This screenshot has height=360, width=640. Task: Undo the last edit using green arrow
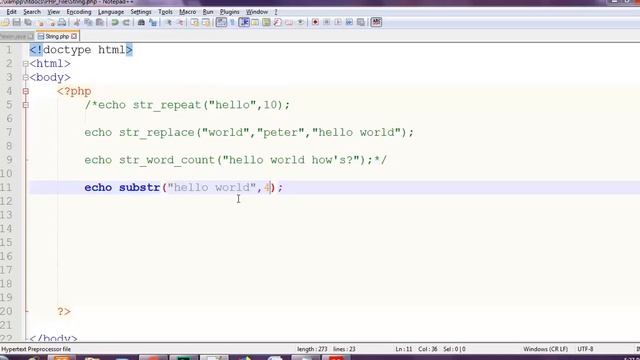(115, 22)
